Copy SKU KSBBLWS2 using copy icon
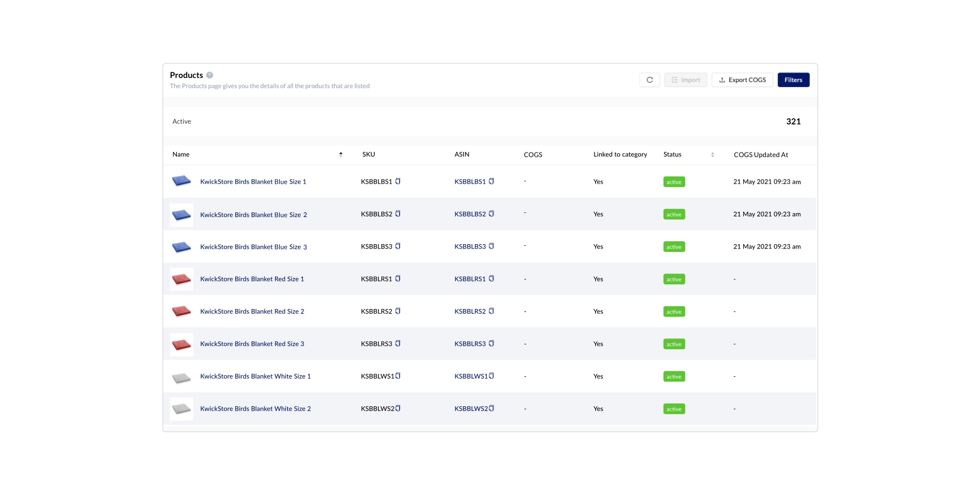Image resolution: width=980 pixels, height=495 pixels. point(398,409)
